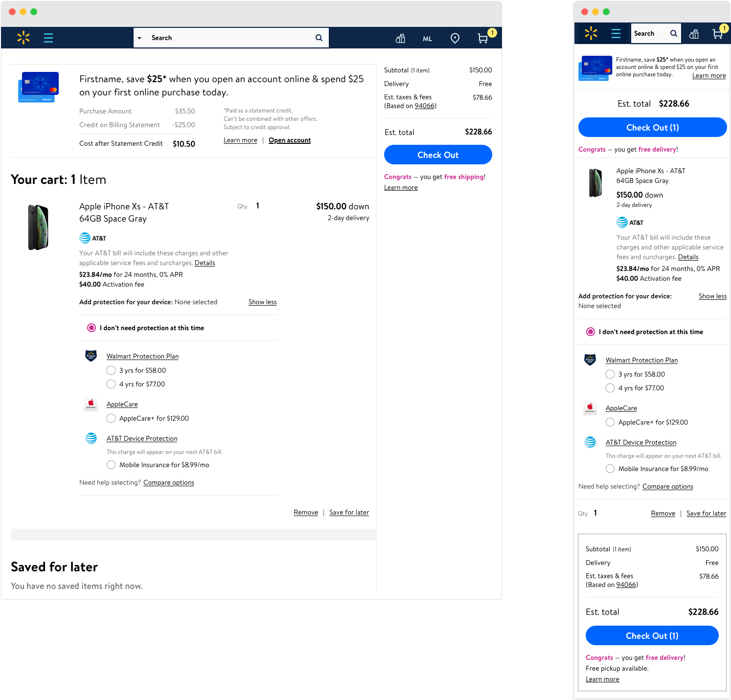Select AppleCare+ for $129.00 radio in the mobile view

click(x=610, y=422)
